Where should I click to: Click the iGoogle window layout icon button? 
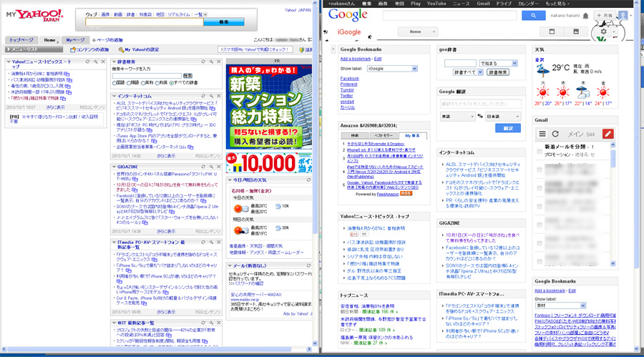[x=552, y=31]
